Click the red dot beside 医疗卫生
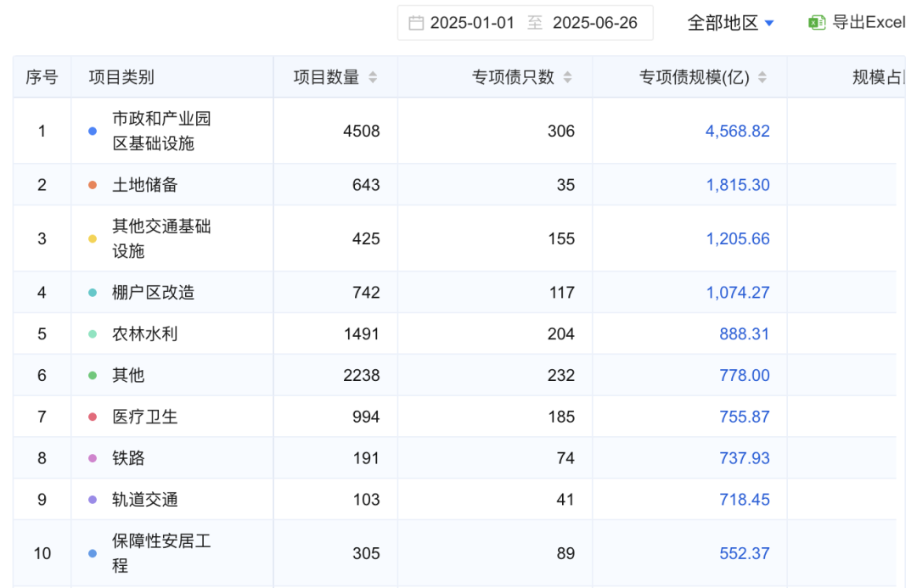Screen dimensions: 917x588 pyautogui.click(x=93, y=417)
